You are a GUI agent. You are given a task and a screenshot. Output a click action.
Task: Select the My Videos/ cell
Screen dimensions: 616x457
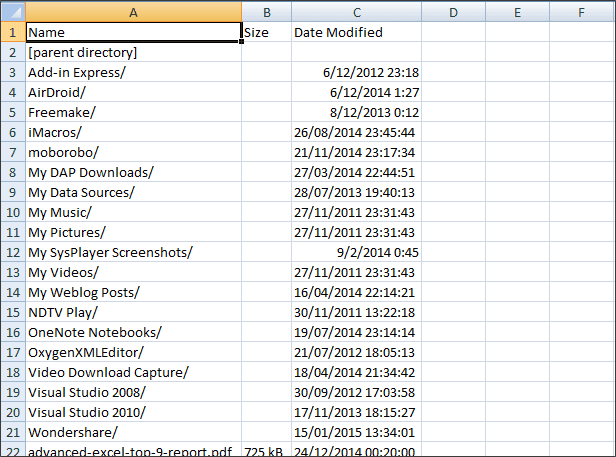point(133,272)
